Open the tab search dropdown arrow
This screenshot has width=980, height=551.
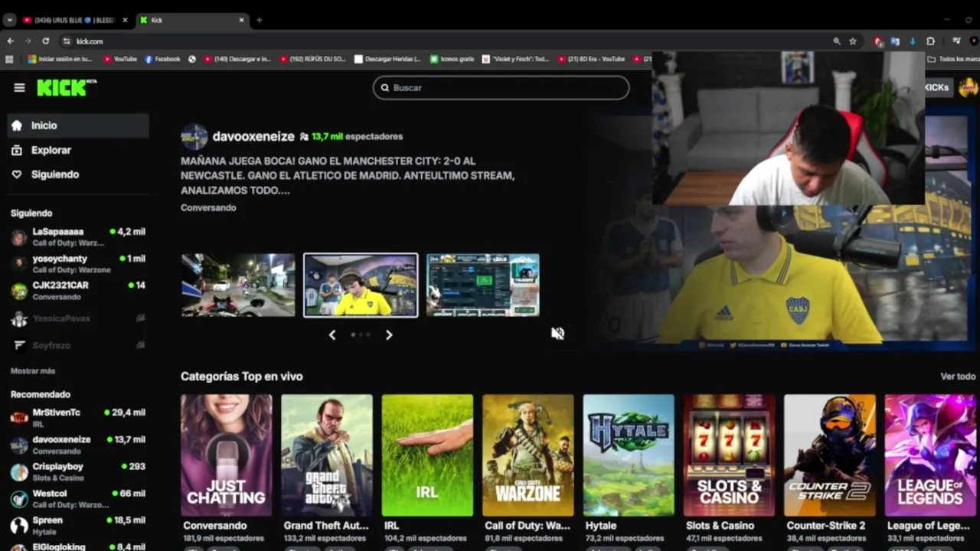(9, 20)
